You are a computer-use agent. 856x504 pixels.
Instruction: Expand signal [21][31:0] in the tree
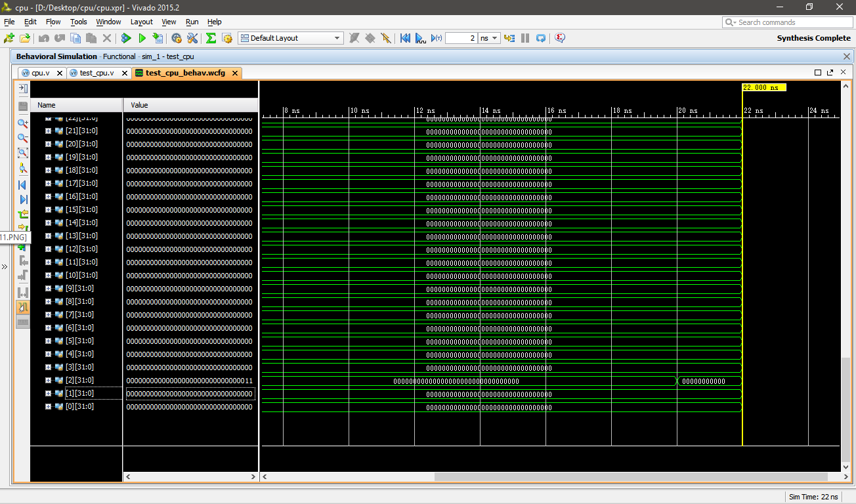[x=48, y=131]
